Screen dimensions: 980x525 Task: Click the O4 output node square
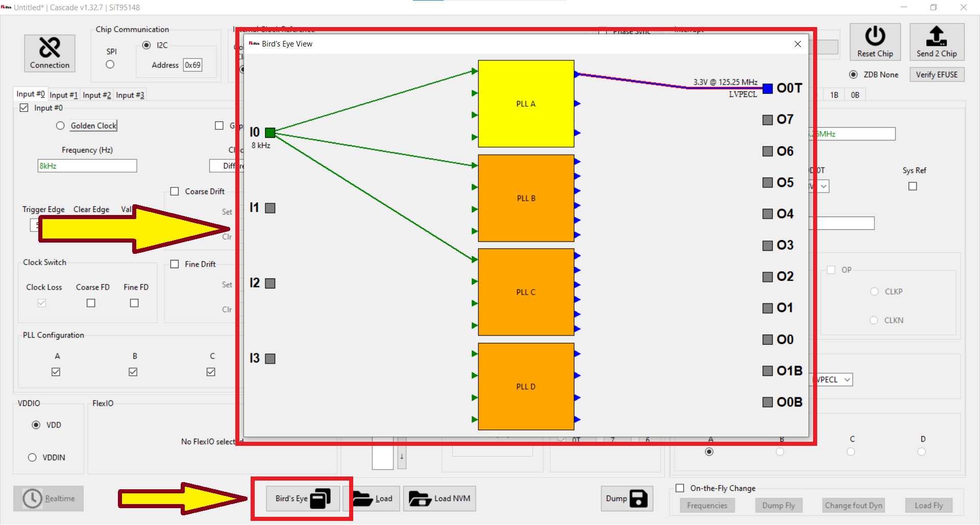click(x=767, y=214)
